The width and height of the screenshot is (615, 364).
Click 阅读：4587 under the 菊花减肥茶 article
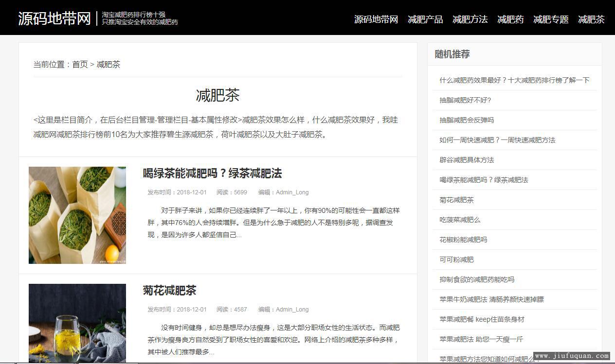[x=232, y=310]
